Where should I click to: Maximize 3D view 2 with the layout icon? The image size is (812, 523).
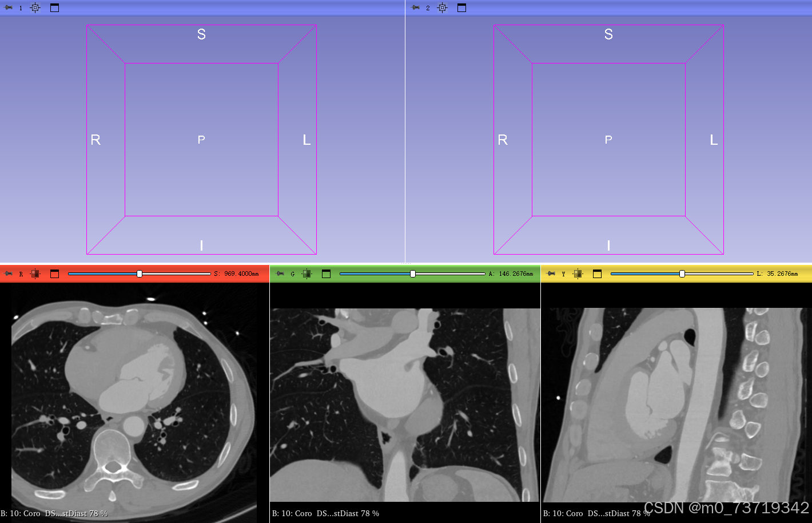(461, 8)
